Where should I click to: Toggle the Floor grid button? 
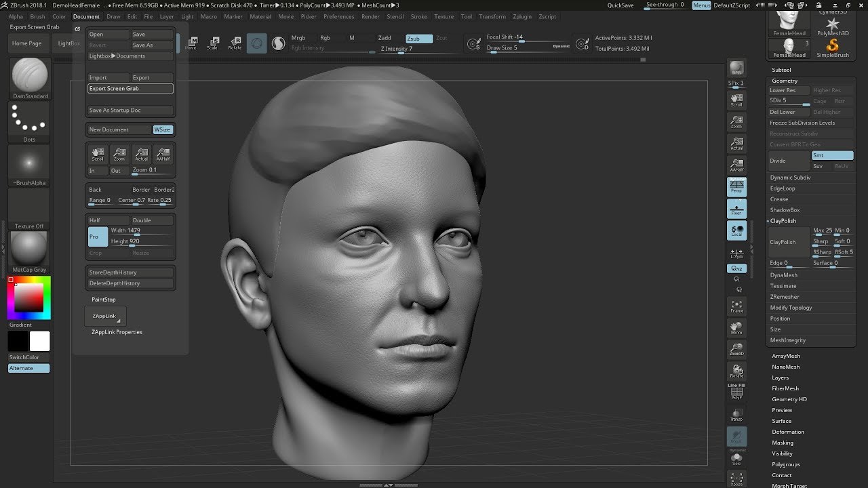(x=736, y=209)
